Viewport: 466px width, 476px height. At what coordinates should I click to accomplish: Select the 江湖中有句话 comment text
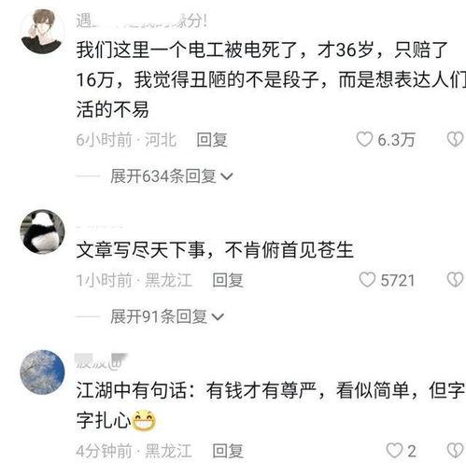click(x=271, y=405)
